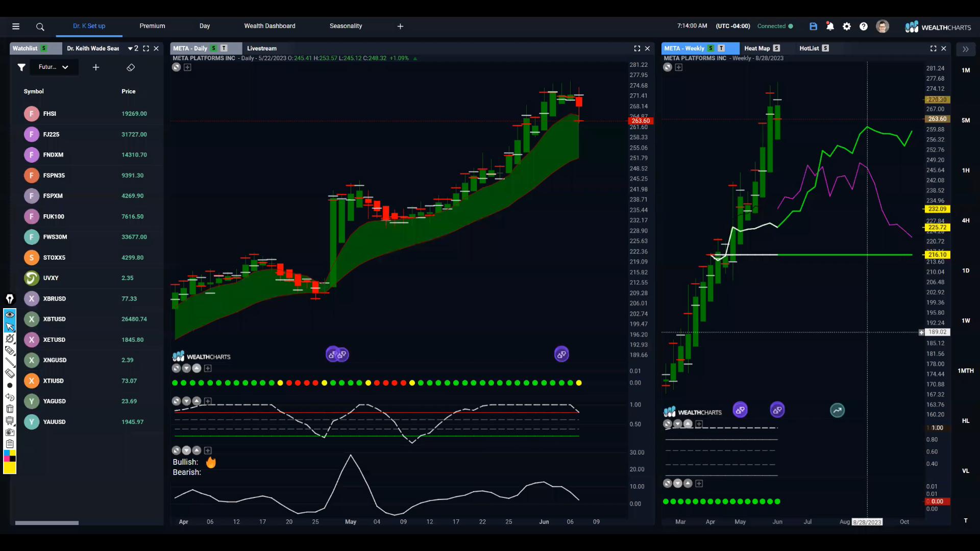Click the teal trend arrow icon on weekly chart
This screenshot has height=551, width=980.
tap(837, 410)
